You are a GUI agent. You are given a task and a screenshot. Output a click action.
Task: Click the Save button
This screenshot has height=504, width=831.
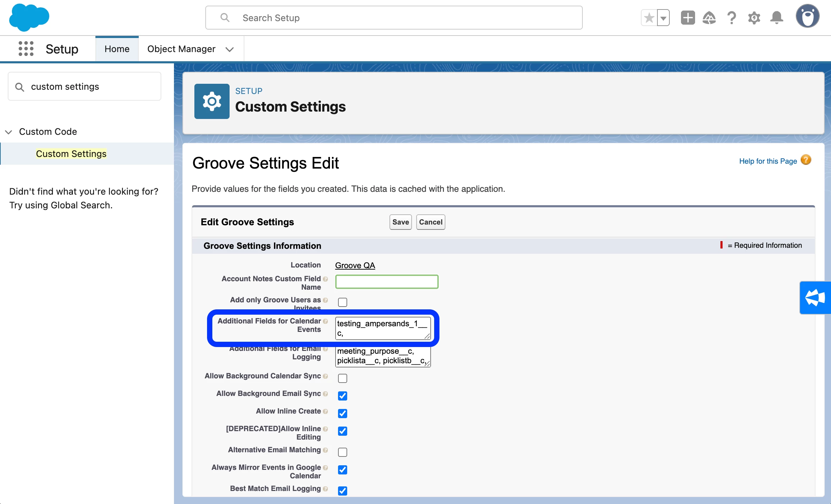(x=400, y=222)
